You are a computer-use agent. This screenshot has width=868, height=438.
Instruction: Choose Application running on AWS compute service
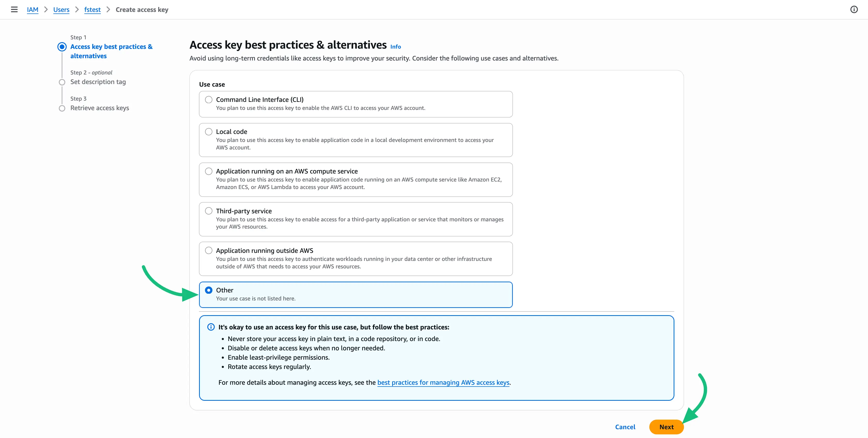coord(209,171)
